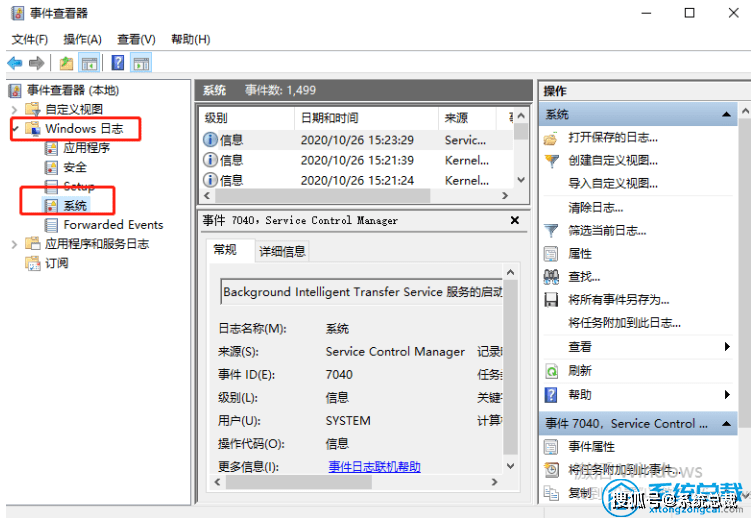Select the Forwarded Events log

[x=113, y=225]
